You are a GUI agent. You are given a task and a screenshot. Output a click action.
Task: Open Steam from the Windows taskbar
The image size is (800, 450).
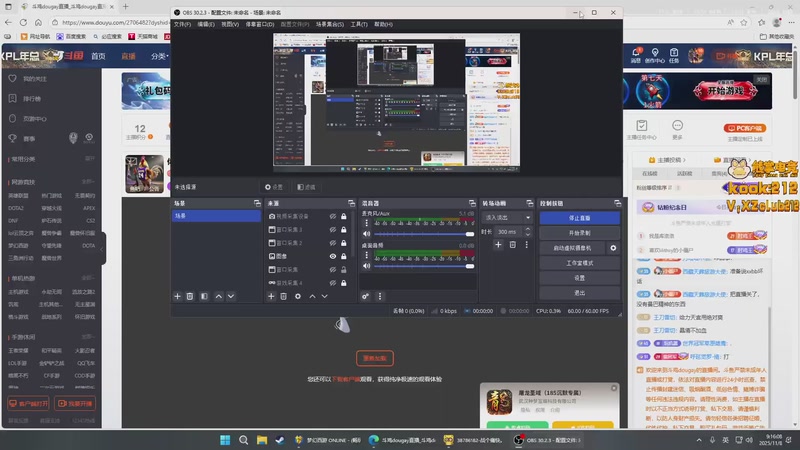click(x=280, y=440)
